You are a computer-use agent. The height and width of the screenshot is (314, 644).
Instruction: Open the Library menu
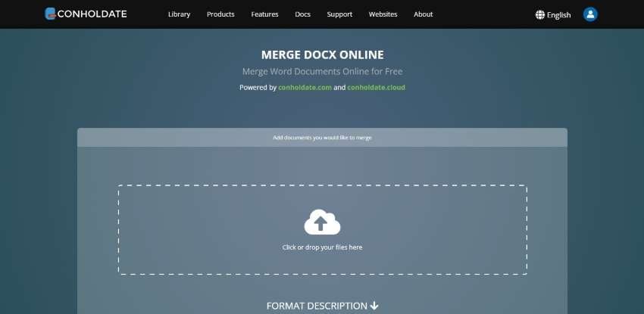click(179, 14)
